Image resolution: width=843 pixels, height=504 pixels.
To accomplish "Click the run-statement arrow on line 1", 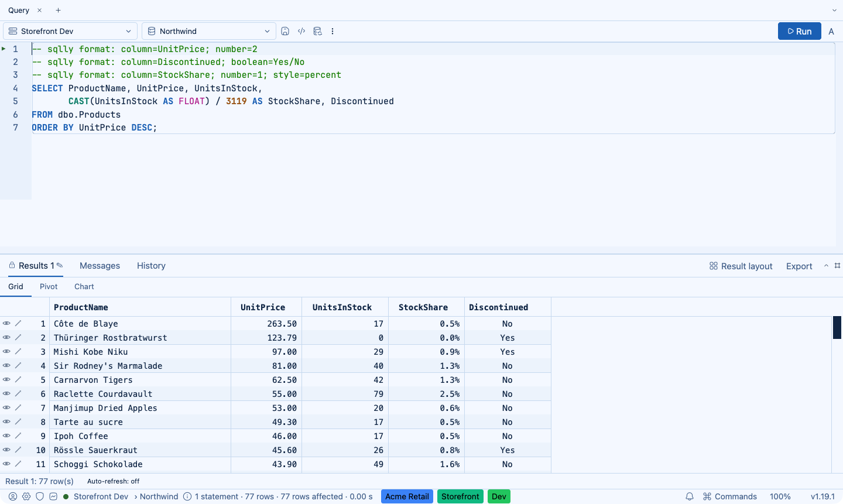I will point(4,49).
